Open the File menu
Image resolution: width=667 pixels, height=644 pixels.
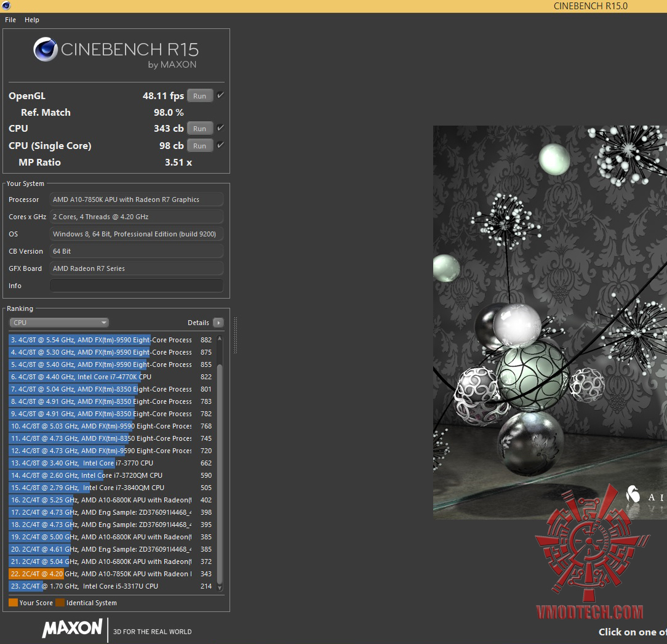pyautogui.click(x=10, y=20)
